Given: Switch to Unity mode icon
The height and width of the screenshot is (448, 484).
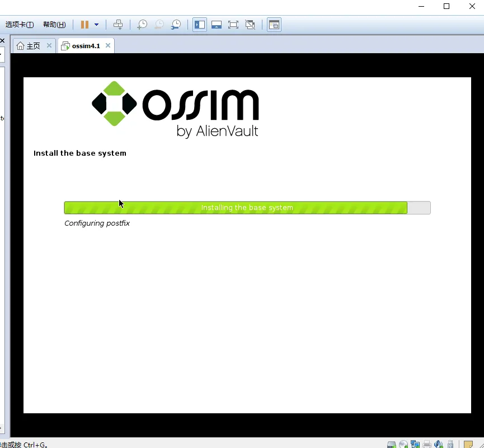Looking at the screenshot, I should pos(250,25).
